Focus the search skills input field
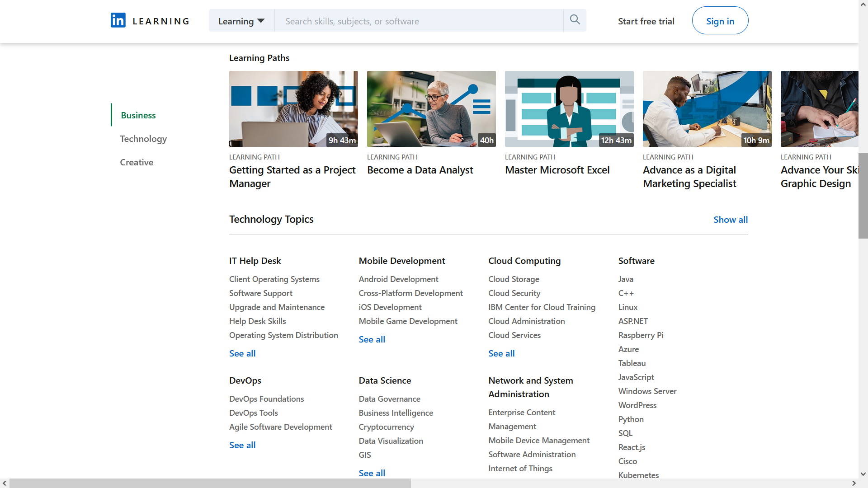This screenshot has width=868, height=488. 419,21
